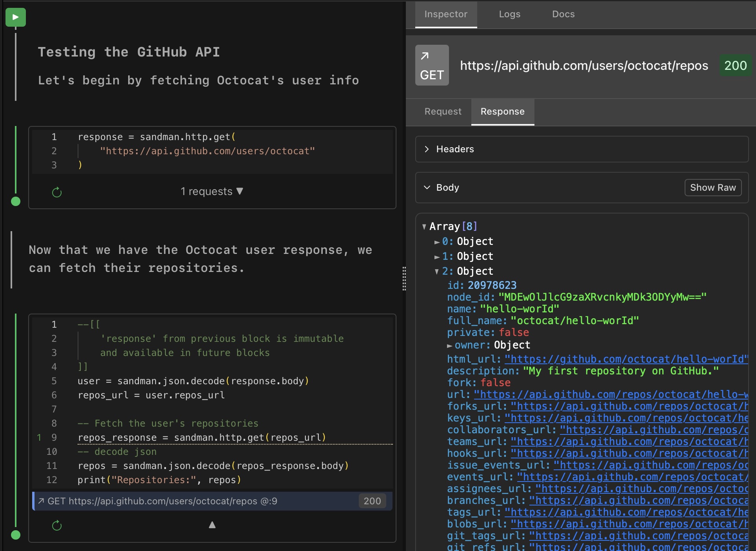
Task: Expand the 1 requests dropdown
Action: point(212,192)
